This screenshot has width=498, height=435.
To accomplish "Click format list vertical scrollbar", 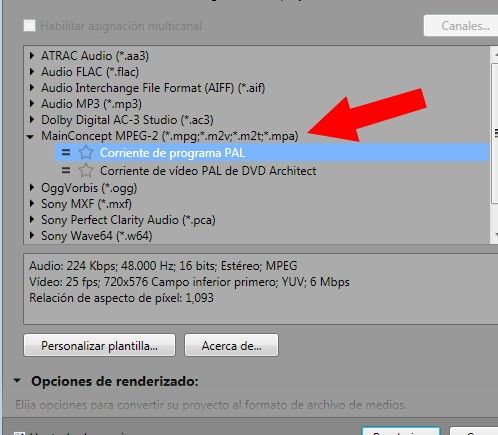I will tap(494, 133).
